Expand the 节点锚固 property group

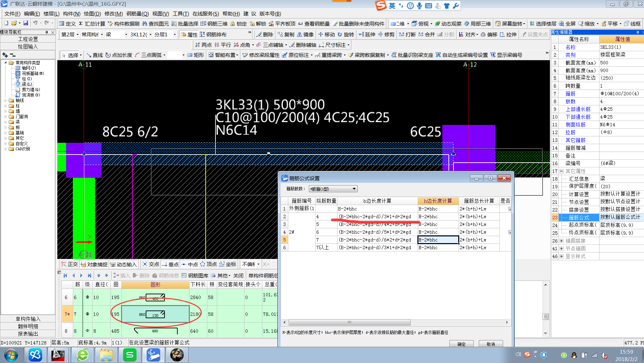click(x=561, y=249)
